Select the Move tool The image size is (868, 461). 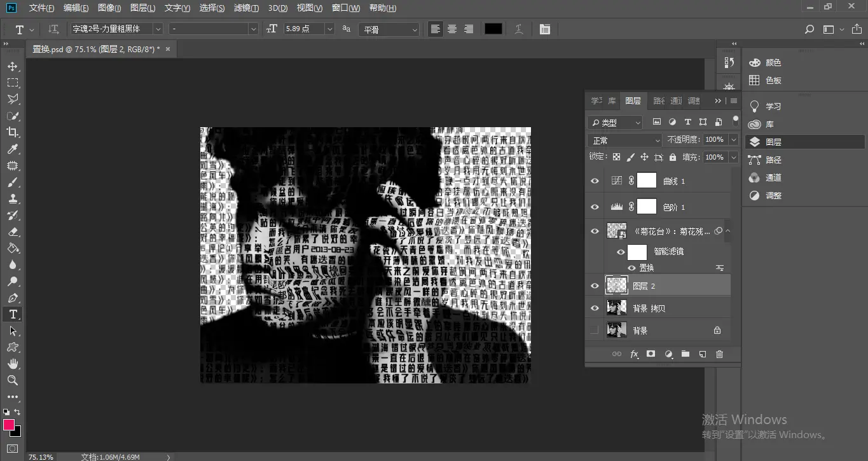pos(13,66)
